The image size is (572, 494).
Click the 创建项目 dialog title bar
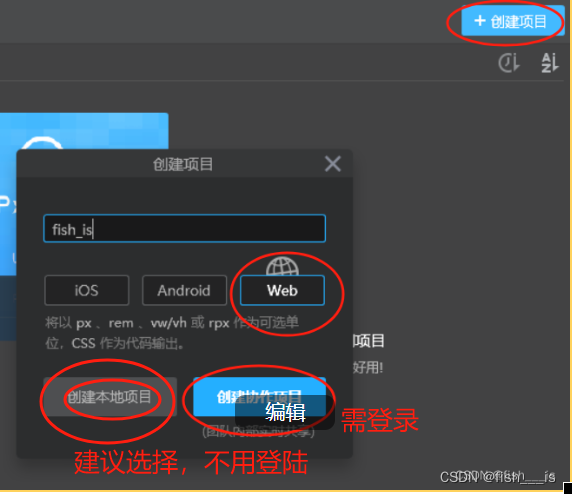tap(184, 164)
